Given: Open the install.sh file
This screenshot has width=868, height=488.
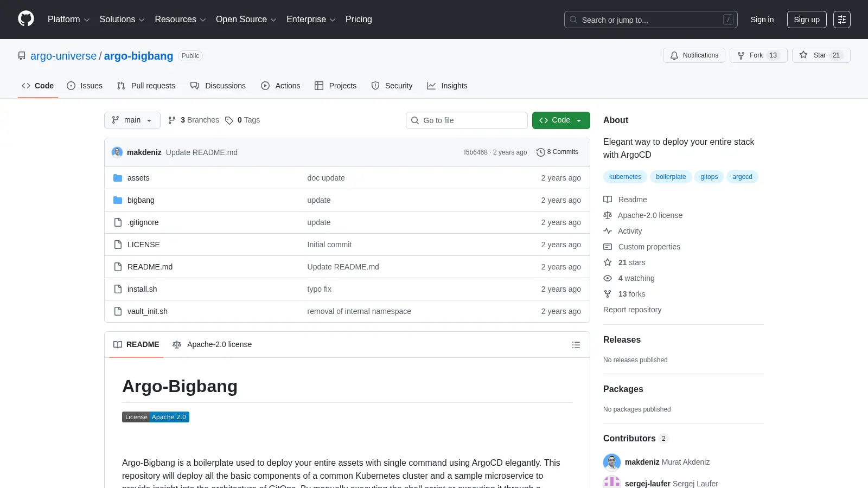Looking at the screenshot, I should click(142, 289).
